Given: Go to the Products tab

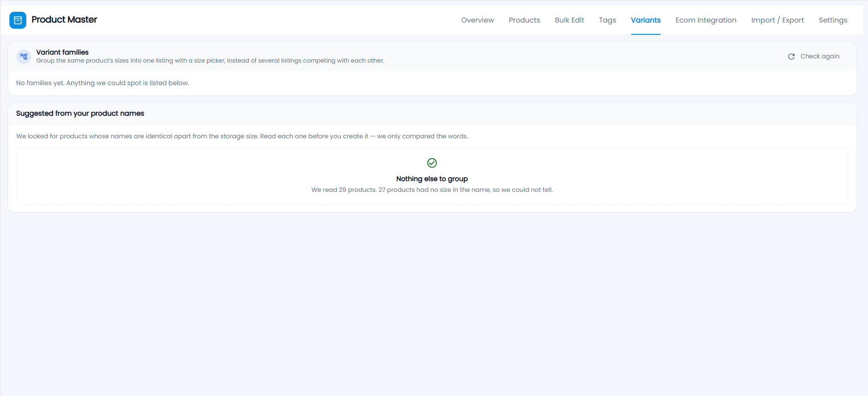Looking at the screenshot, I should point(524,20).
